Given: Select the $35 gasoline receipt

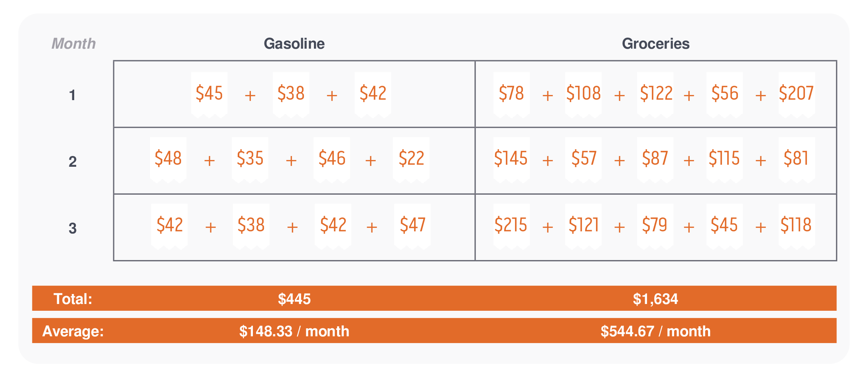Looking at the screenshot, I should point(250,160).
